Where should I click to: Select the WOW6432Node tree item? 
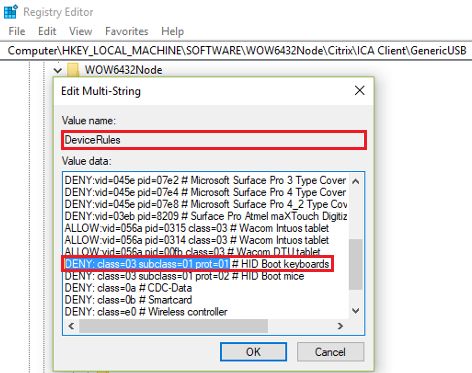point(124,70)
